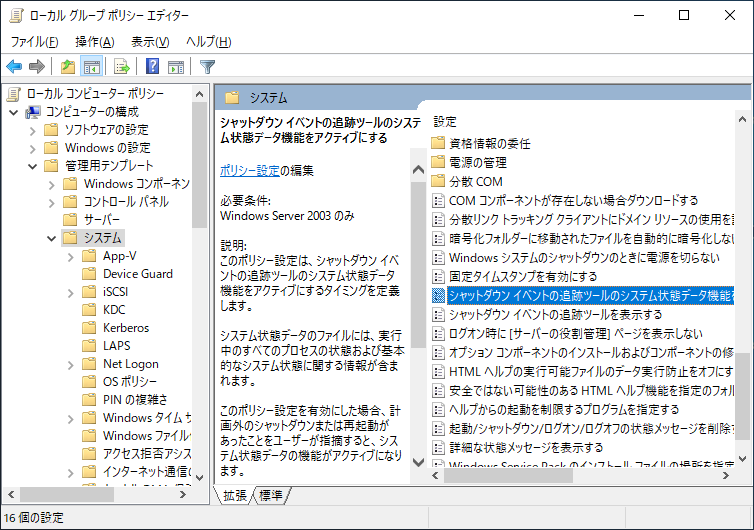Viewport: 754px width, 530px height.
Task: Click the Back arrow toolbar icon
Action: 14,66
